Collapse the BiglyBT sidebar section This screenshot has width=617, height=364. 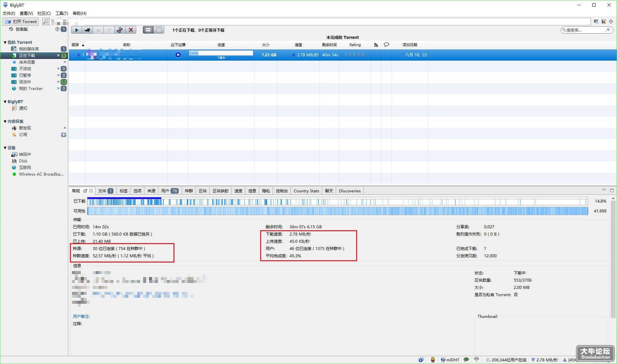[5, 101]
